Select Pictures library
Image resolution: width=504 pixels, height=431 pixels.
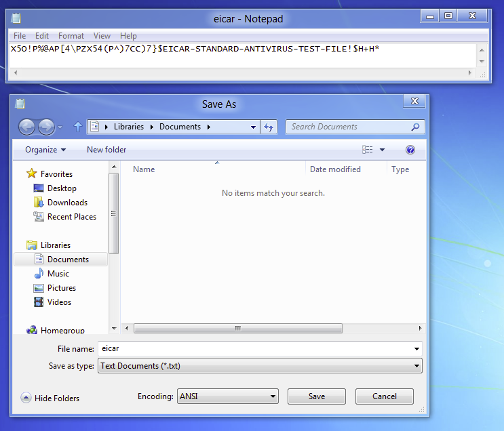click(x=62, y=288)
